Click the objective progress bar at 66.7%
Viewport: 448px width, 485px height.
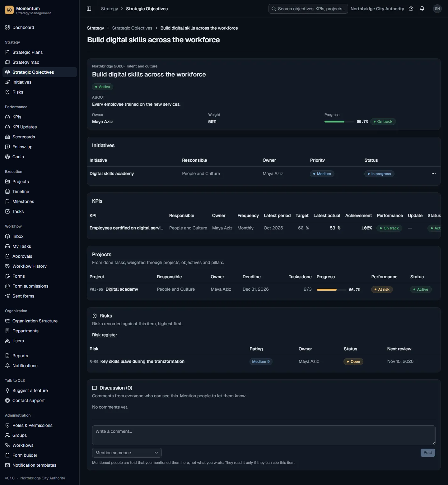[x=339, y=122]
